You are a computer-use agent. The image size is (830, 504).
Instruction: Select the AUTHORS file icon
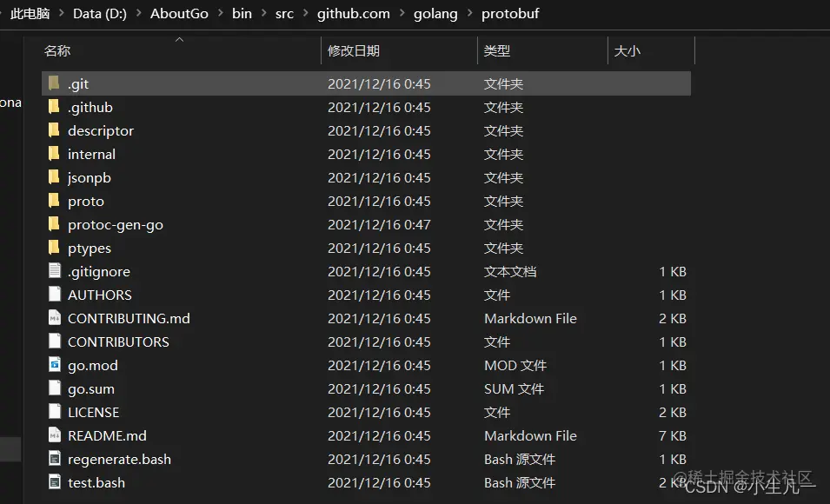(55, 294)
